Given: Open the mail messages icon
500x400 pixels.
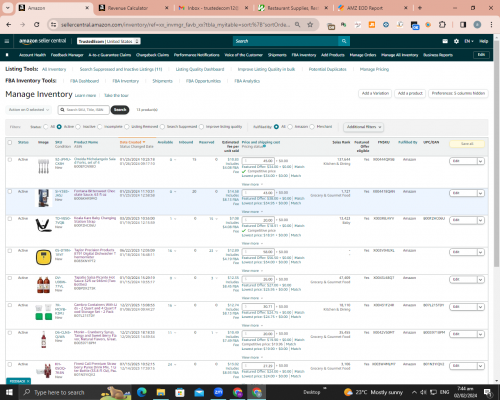Looking at the screenshot, I should (445, 41).
